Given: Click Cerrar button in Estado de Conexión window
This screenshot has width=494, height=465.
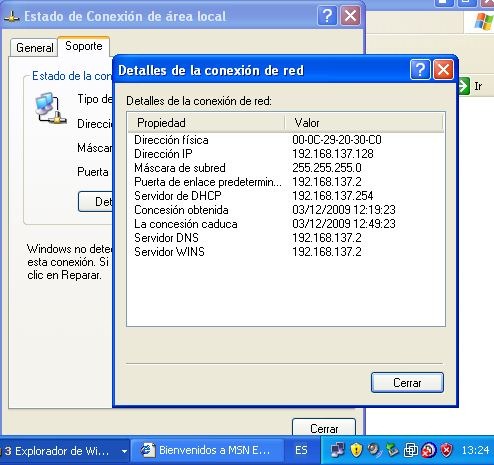Looking at the screenshot, I should click(324, 428).
